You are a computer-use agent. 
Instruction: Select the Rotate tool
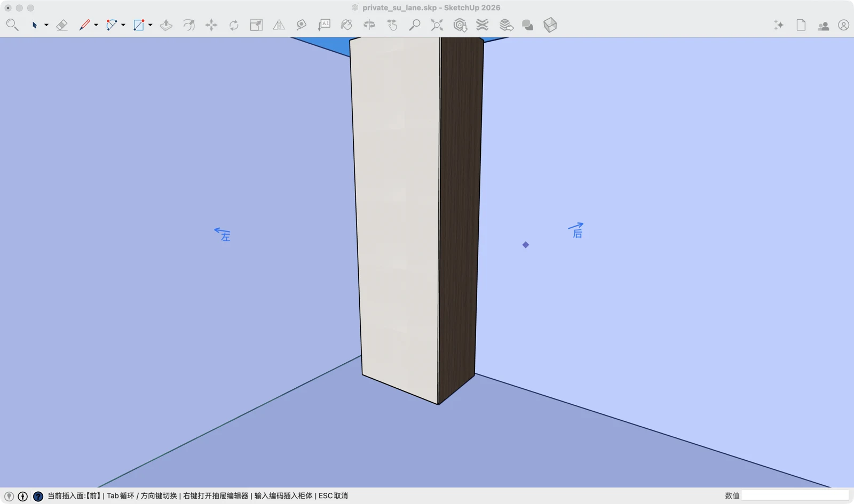pos(234,25)
